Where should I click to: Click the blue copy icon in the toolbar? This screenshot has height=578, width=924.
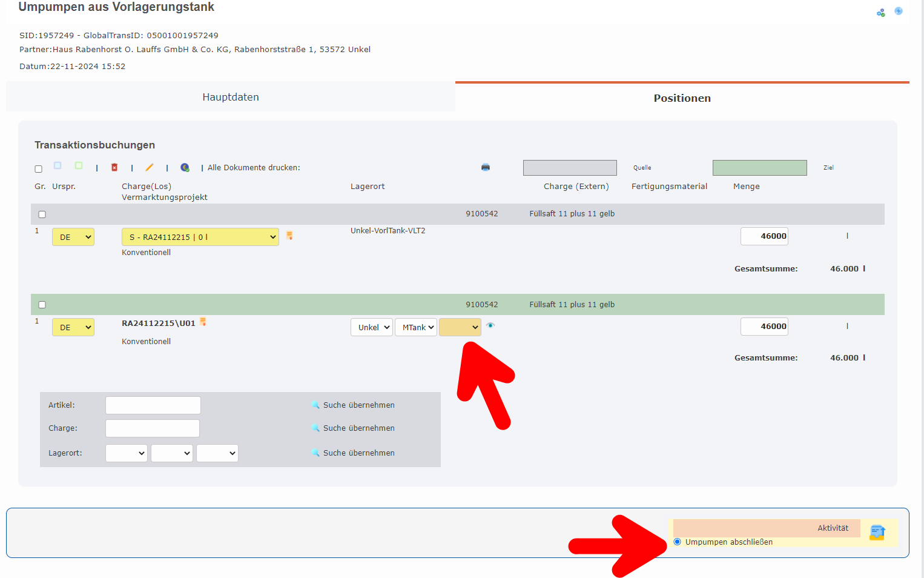click(x=58, y=165)
